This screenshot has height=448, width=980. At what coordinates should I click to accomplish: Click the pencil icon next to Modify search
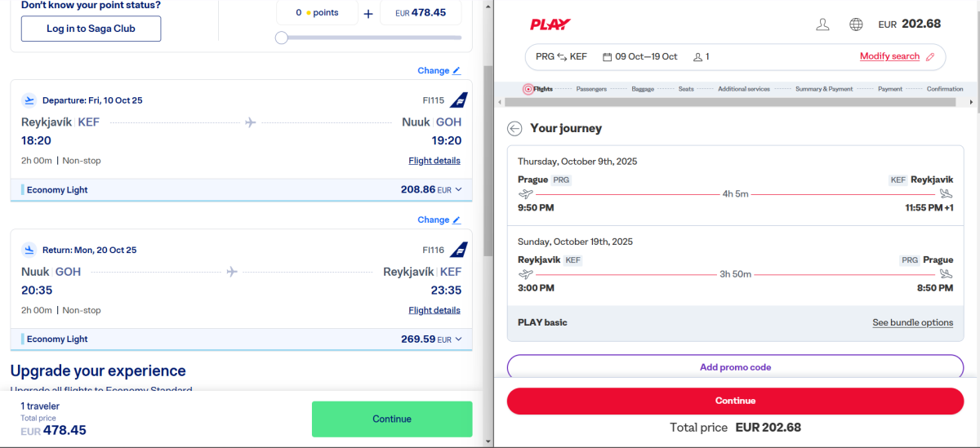tap(929, 56)
